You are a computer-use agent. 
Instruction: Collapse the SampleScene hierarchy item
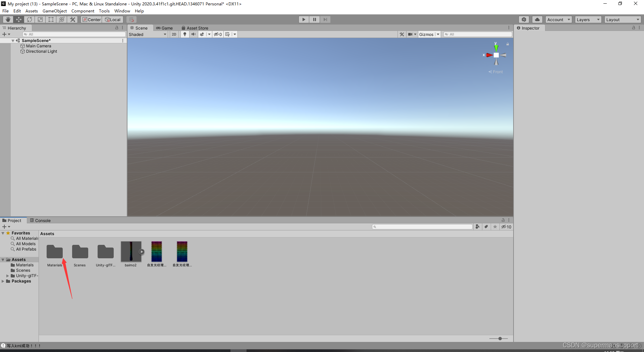click(13, 40)
